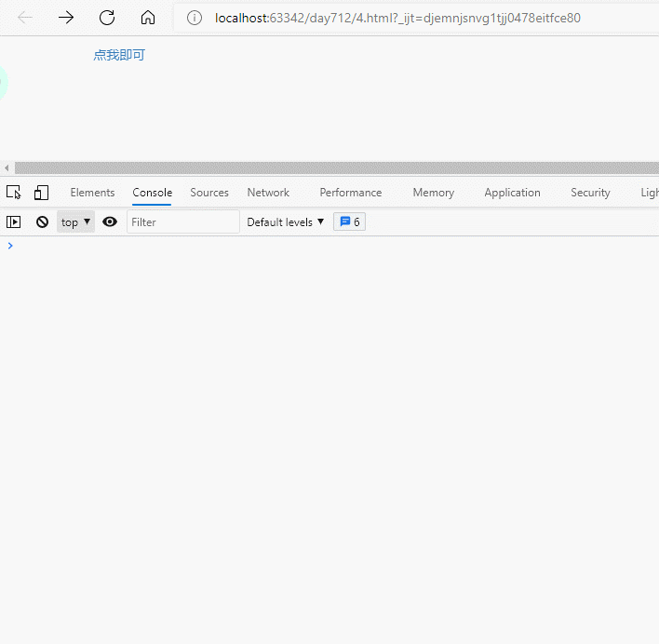The image size is (659, 644).
Task: Go back to the previous page
Action: coord(25,18)
